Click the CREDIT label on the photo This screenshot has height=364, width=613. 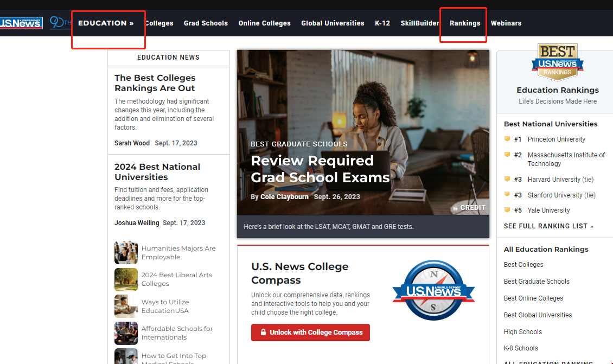(x=472, y=208)
